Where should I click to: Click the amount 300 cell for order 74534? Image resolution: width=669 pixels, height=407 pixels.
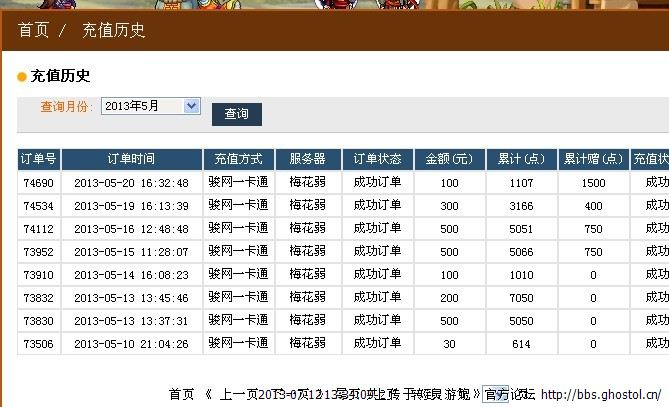click(x=449, y=205)
